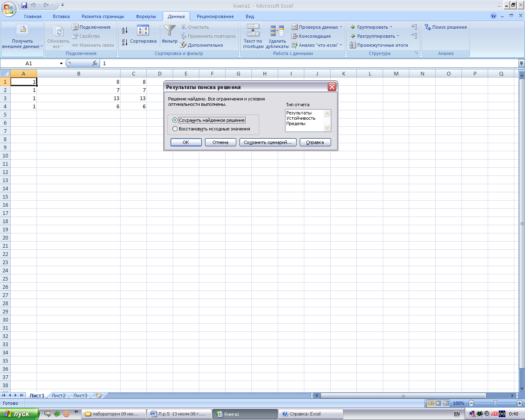Switch to Page Break Preview in status bar

pyautogui.click(x=446, y=403)
